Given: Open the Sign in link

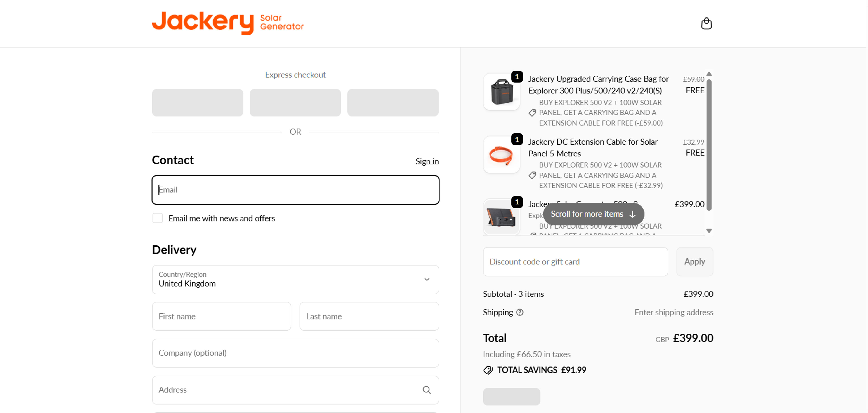Looking at the screenshot, I should (427, 161).
